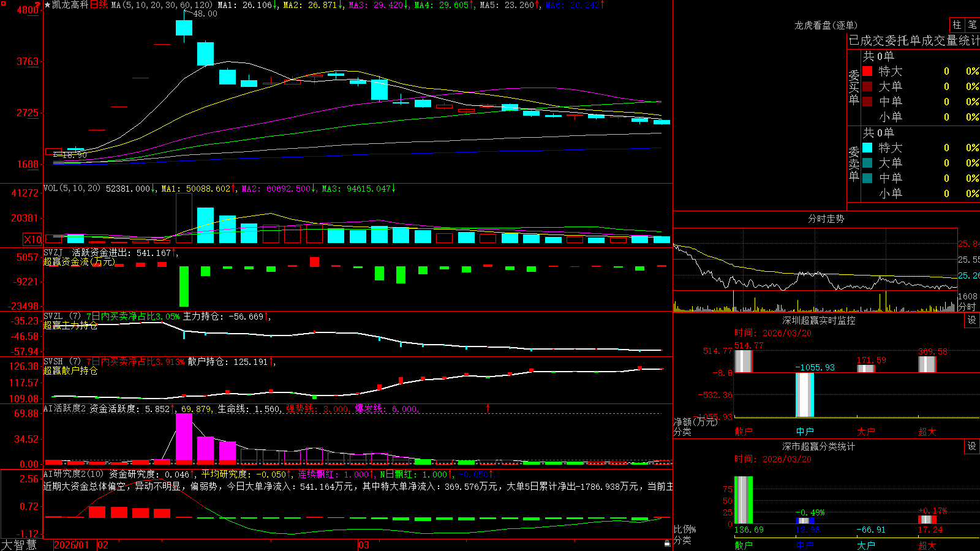Click the 散户 label in 深圳超赢实时监控
Image resolution: width=980 pixels, height=551 pixels.
[744, 432]
